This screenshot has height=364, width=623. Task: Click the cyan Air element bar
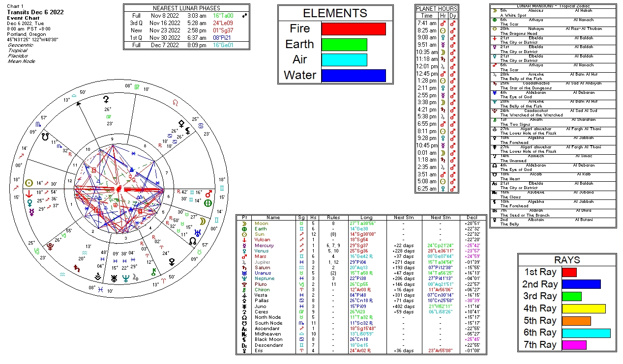[x=344, y=60]
